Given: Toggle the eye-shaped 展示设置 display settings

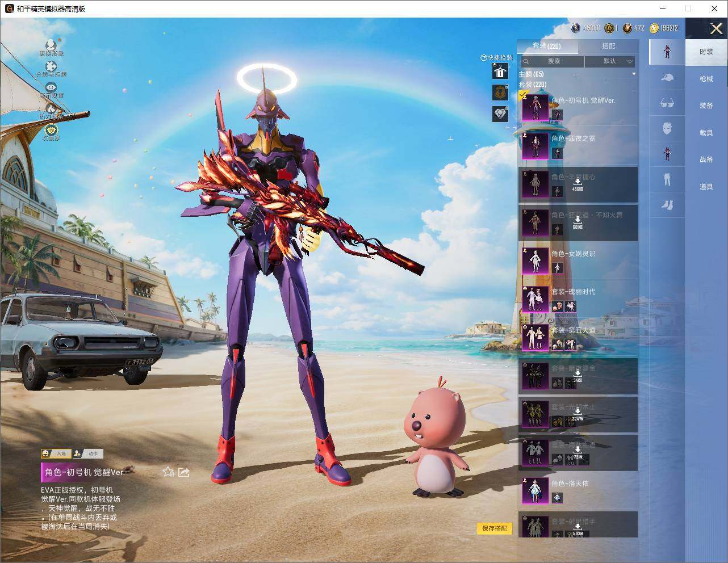Looking at the screenshot, I should (x=51, y=87).
